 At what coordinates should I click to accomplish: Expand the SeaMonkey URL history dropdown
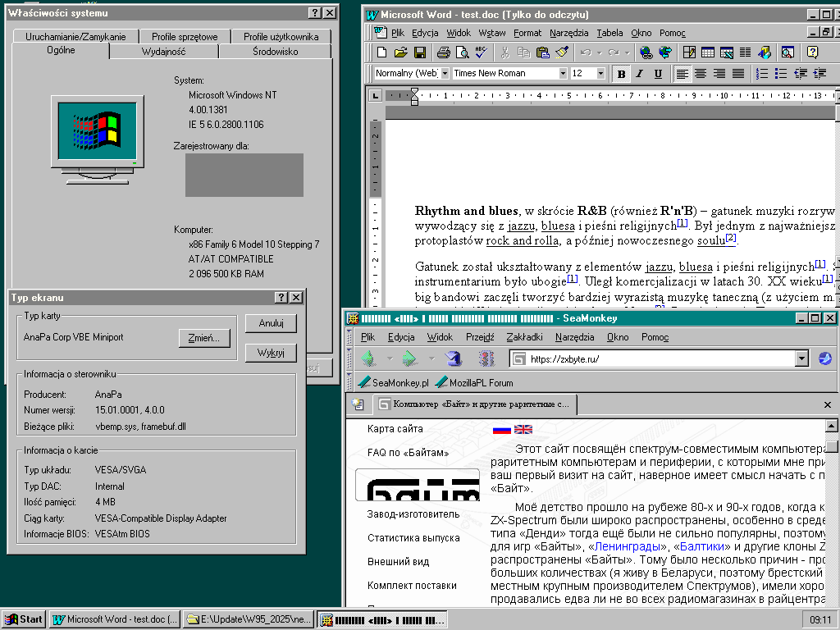801,358
